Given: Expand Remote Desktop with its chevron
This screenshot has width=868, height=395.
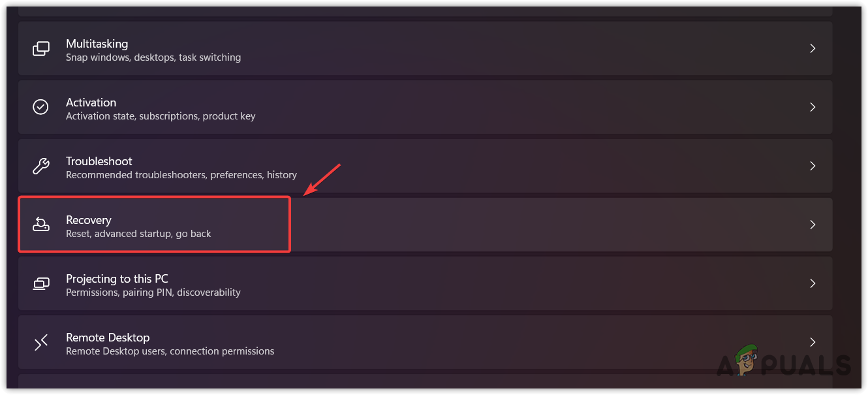Looking at the screenshot, I should click(813, 342).
